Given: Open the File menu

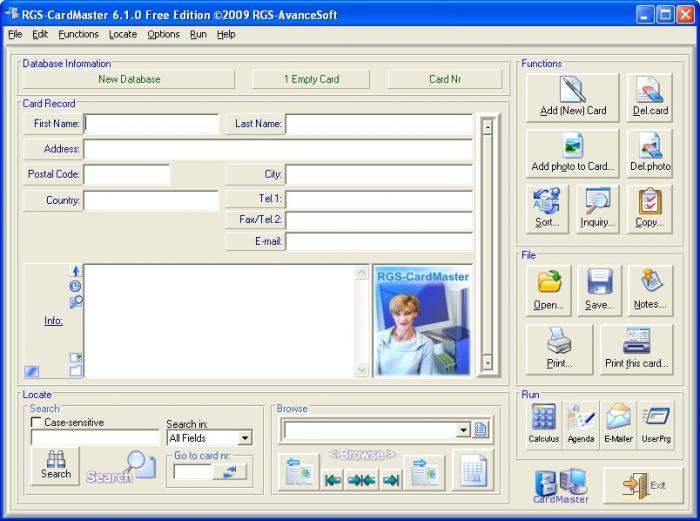Looking at the screenshot, I should (15, 34).
